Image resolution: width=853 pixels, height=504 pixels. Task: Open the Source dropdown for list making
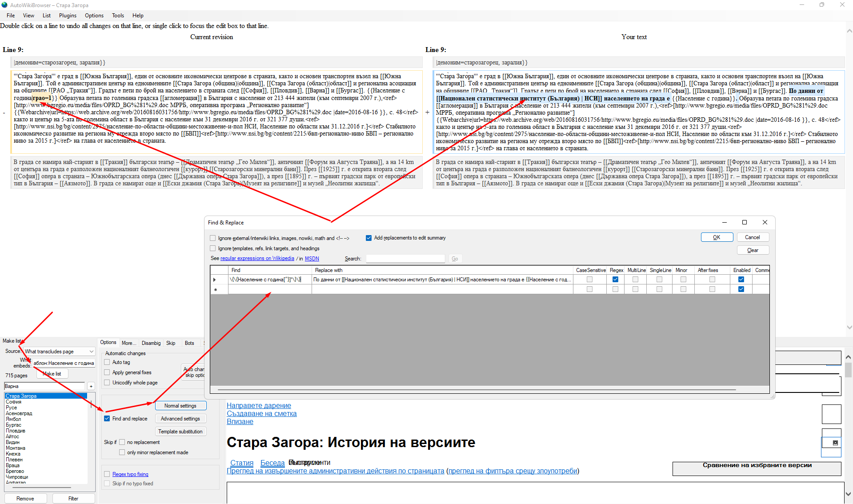coord(91,352)
